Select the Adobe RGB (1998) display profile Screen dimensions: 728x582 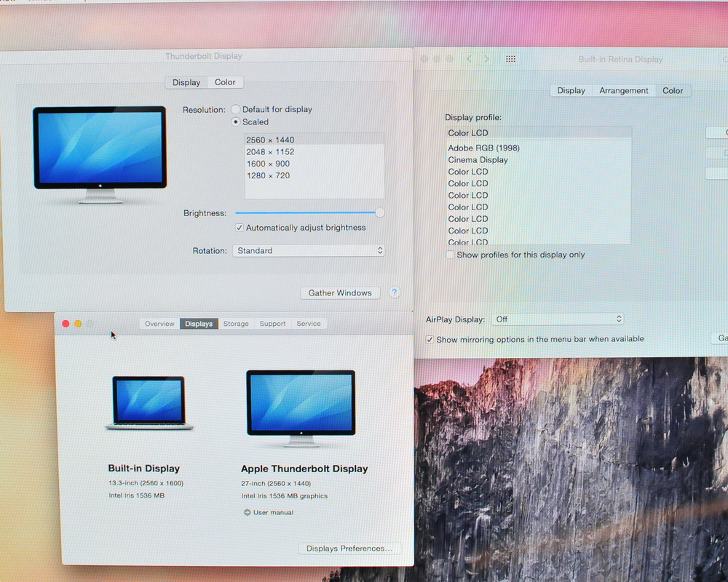[x=539, y=148]
